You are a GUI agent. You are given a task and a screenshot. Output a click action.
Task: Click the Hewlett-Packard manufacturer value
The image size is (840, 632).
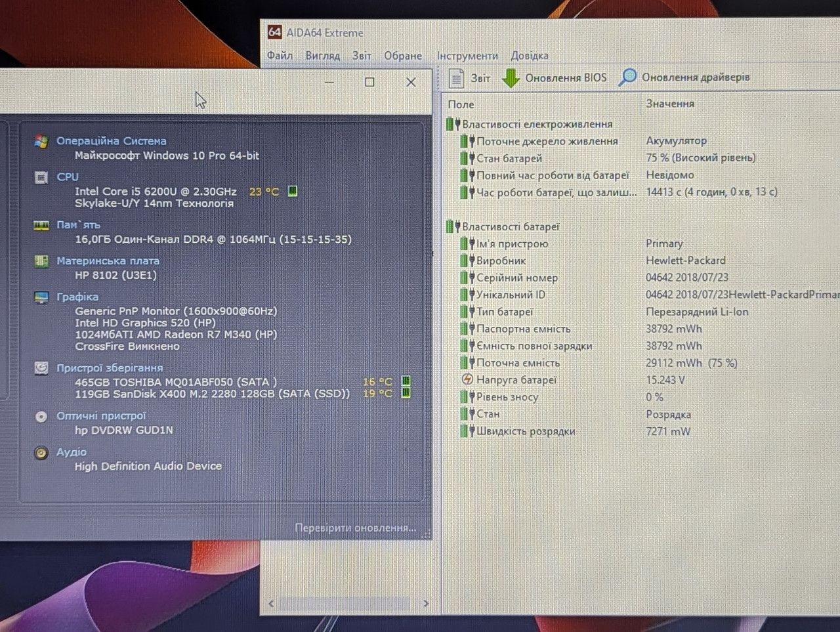pyautogui.click(x=686, y=261)
